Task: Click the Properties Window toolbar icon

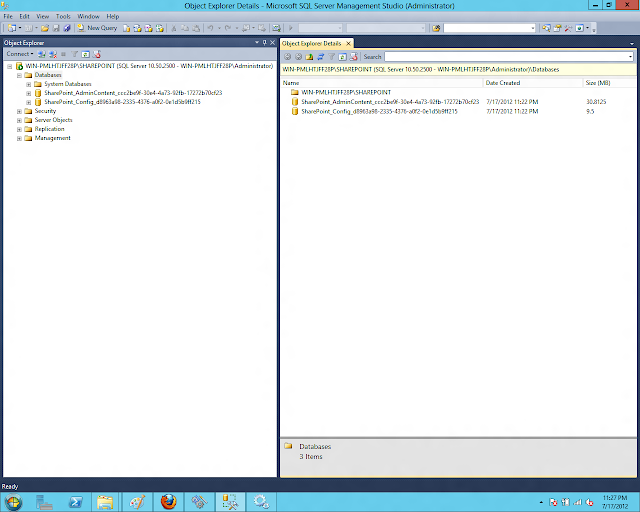Action: tap(557, 28)
